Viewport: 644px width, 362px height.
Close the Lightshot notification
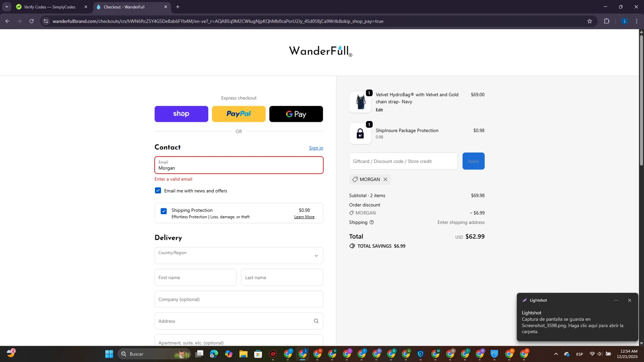pyautogui.click(x=629, y=300)
